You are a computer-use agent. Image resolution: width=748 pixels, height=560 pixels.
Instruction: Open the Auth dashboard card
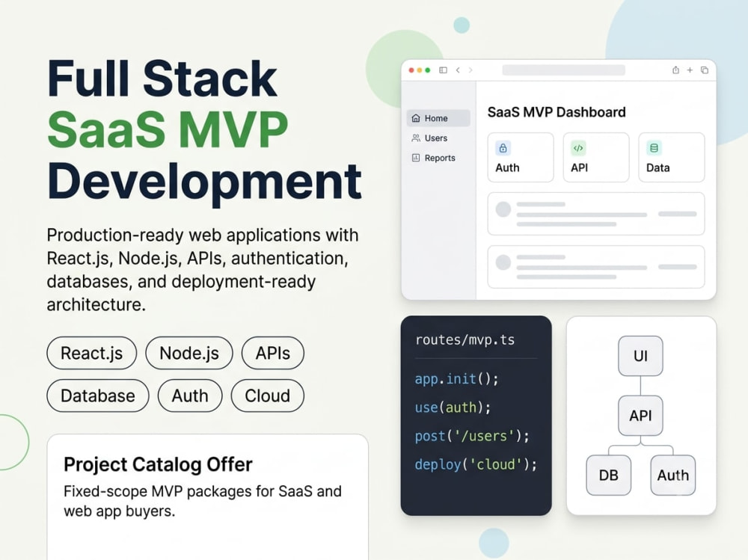pos(521,158)
